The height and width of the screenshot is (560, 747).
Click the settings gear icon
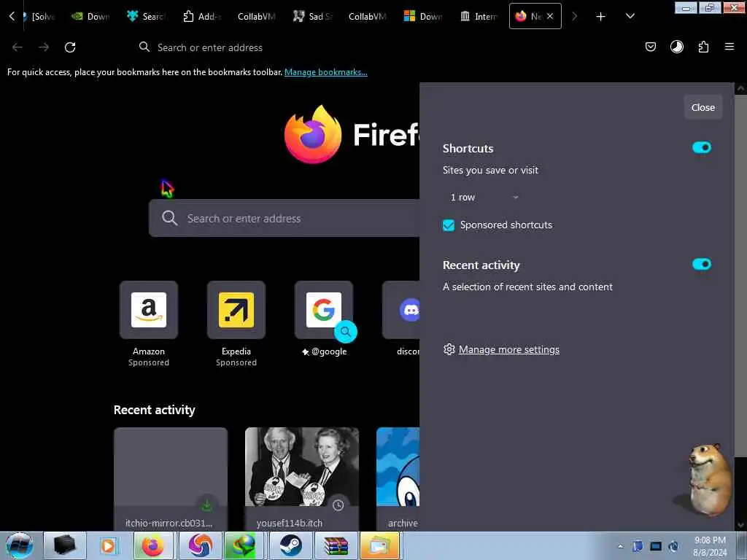(449, 349)
